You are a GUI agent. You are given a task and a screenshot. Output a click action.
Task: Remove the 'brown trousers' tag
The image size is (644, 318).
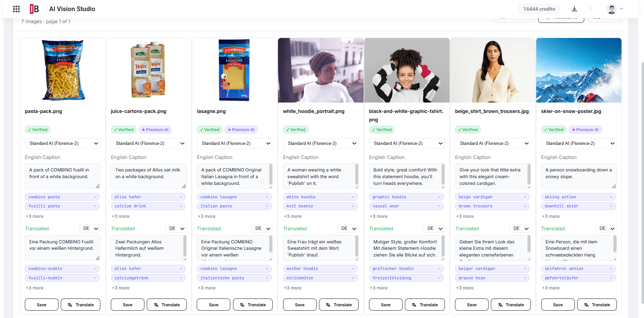click(525, 206)
